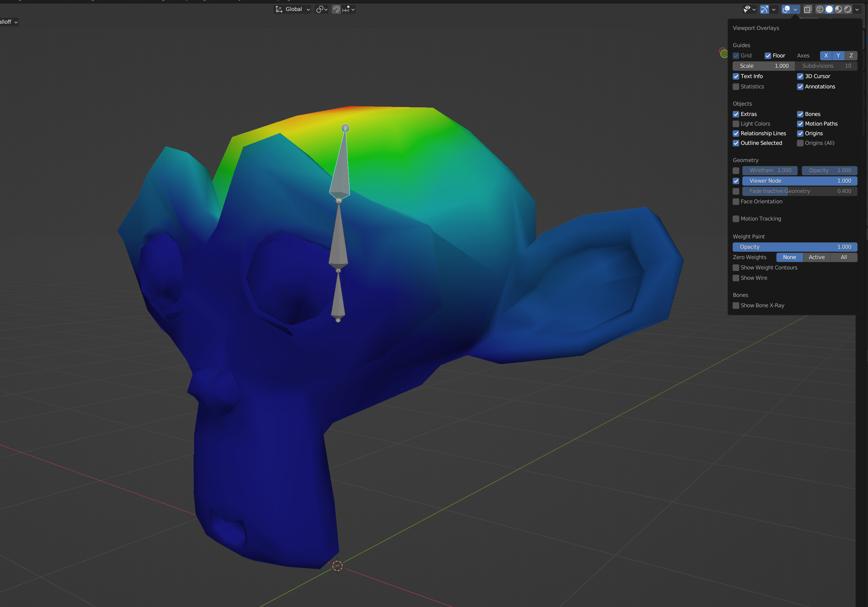
Task: Toggle the show gizmo button
Action: tap(764, 9)
